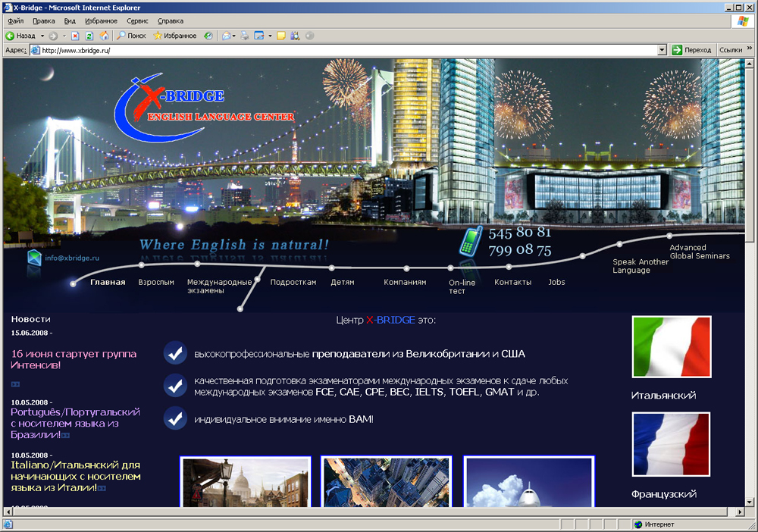Image resolution: width=758 pixels, height=532 pixels.
Task: Click the Edit page toolbar icon
Action: click(259, 36)
